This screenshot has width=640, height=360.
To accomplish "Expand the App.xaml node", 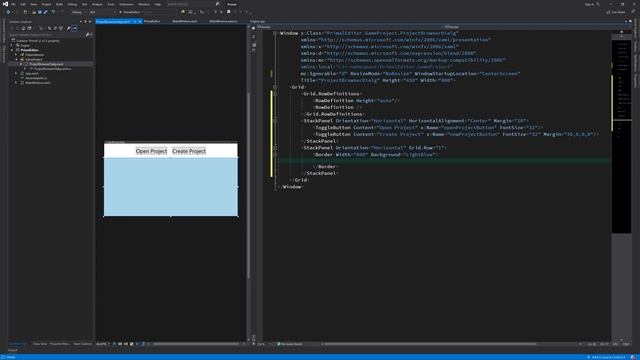I will (16, 73).
